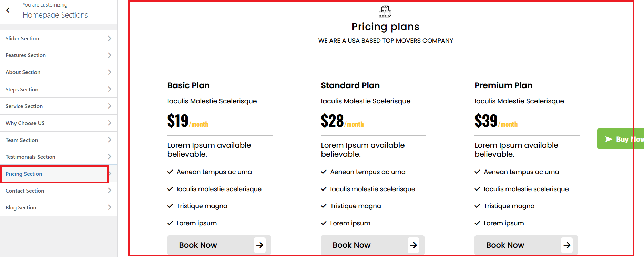Click the arrow icon in Premium Plan Book Now

567,245
